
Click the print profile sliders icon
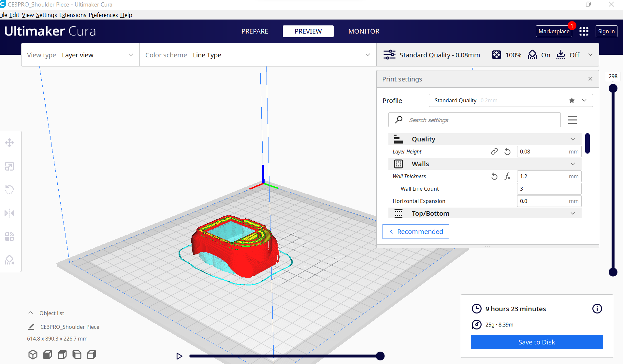click(x=389, y=55)
